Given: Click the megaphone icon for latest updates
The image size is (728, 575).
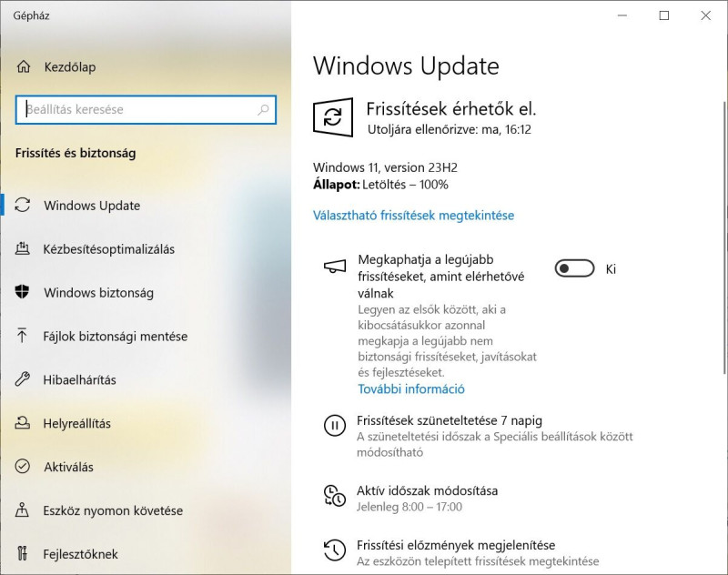Looking at the screenshot, I should click(x=334, y=267).
